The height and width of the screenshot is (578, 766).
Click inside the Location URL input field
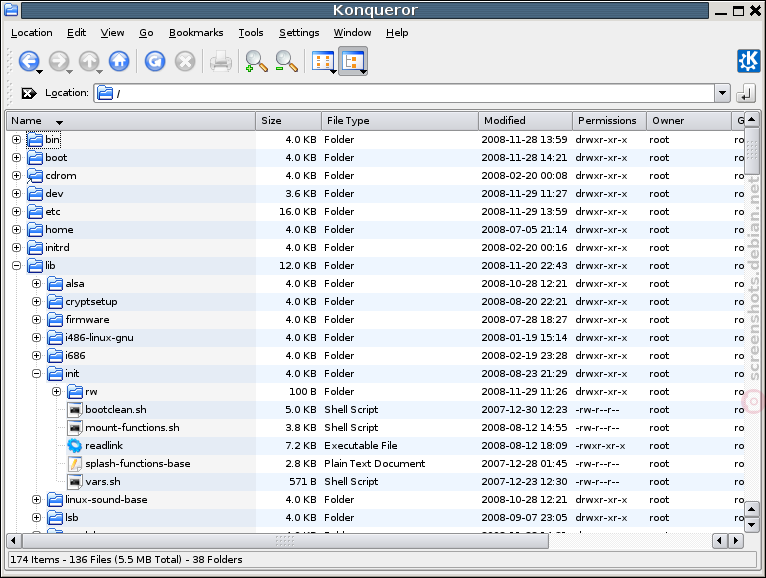(x=404, y=93)
